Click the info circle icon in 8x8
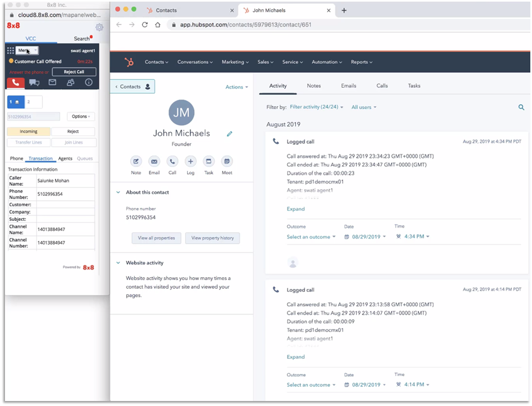This screenshot has height=406, width=532. [x=89, y=83]
